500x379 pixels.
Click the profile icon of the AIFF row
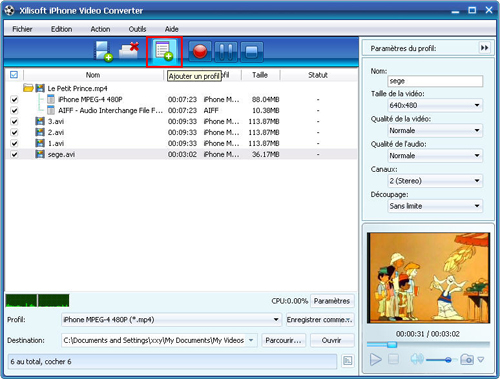51,110
